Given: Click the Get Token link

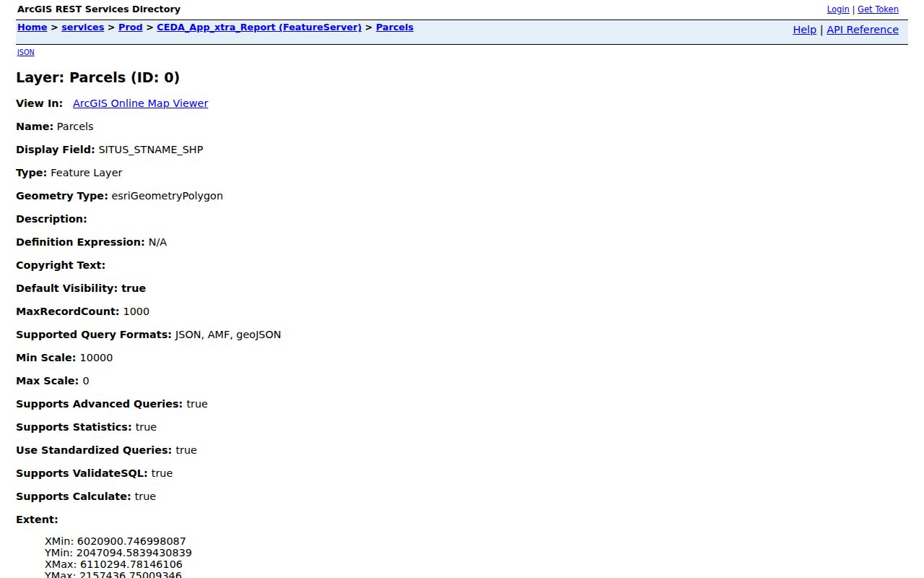Looking at the screenshot, I should coord(878,9).
